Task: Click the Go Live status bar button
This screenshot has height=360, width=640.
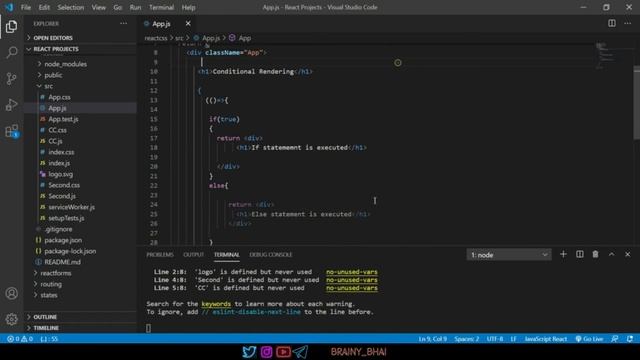Action: coord(589,339)
